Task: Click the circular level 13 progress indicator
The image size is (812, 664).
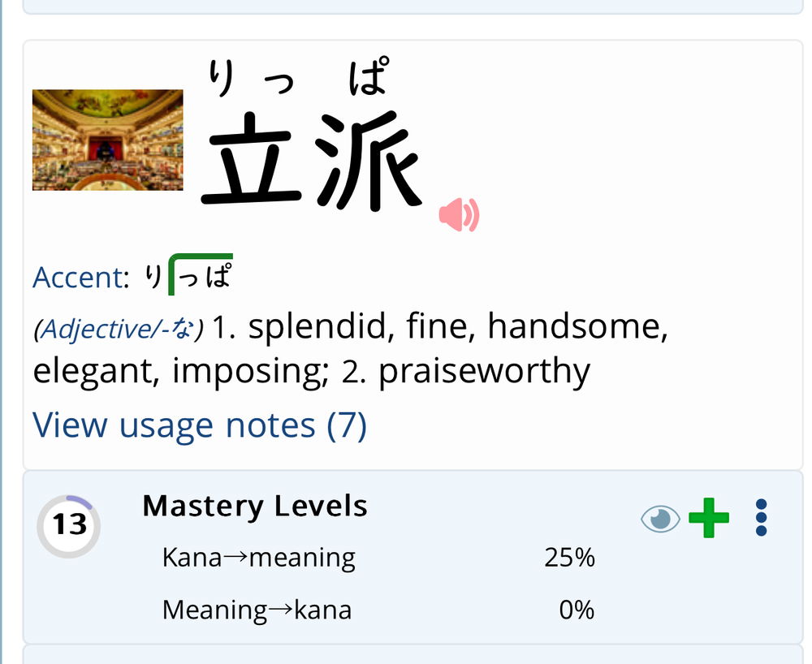Action: (68, 526)
